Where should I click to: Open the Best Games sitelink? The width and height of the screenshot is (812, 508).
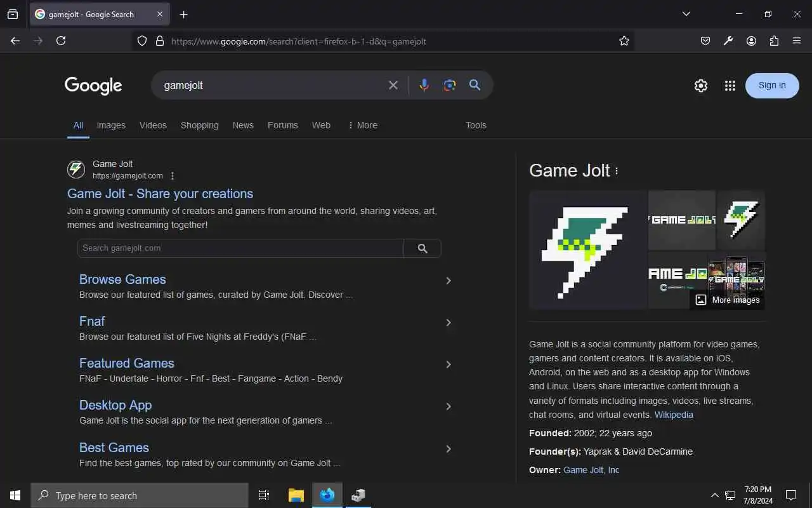tap(114, 448)
